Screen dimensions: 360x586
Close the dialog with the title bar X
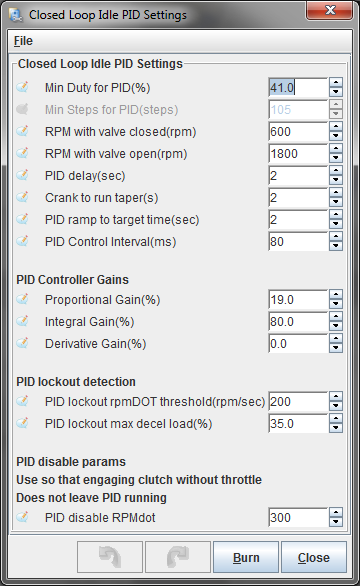click(329, 10)
